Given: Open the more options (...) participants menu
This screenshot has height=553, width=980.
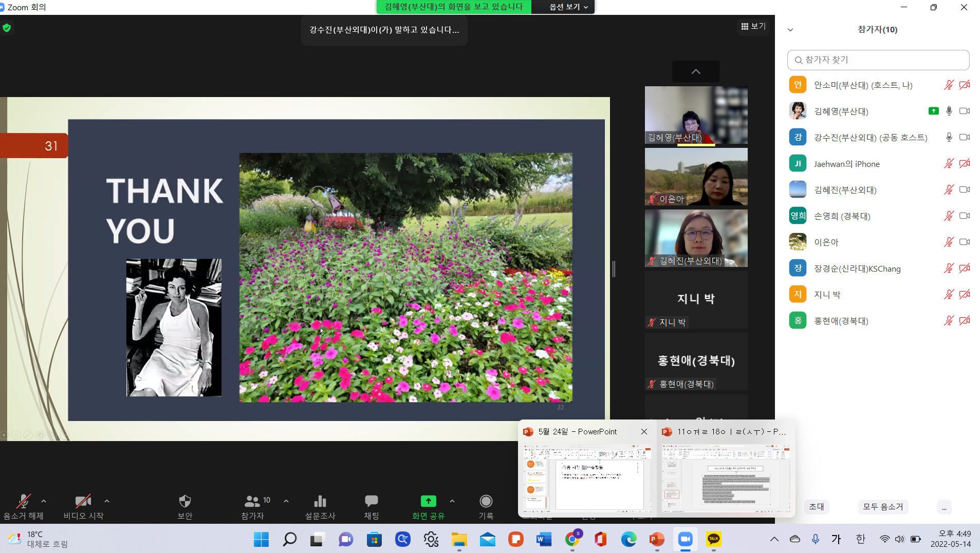Looking at the screenshot, I should tap(944, 507).
